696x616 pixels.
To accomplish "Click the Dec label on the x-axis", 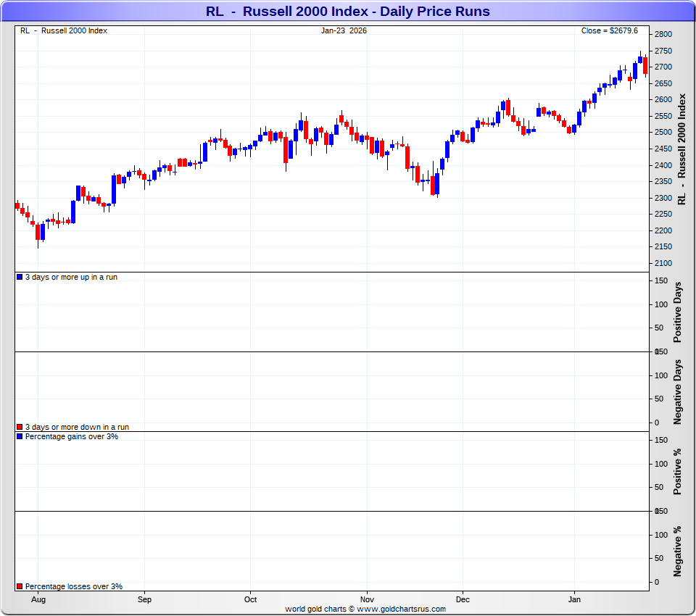I will [463, 599].
